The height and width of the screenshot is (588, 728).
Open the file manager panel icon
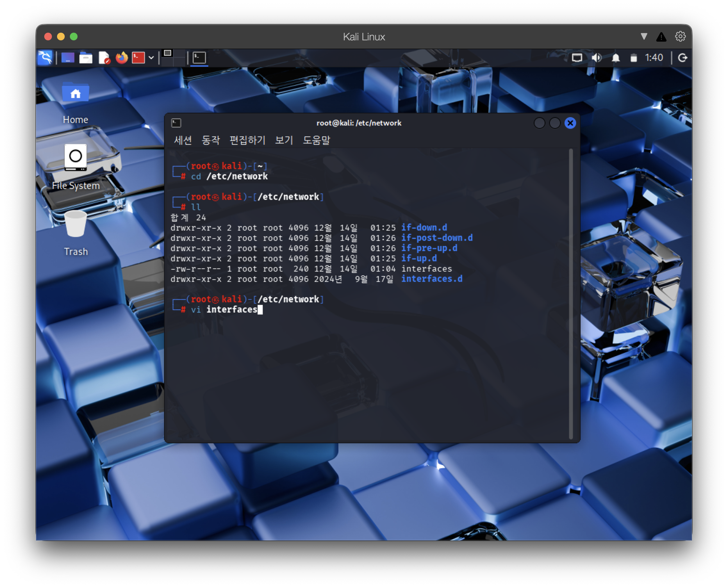86,58
